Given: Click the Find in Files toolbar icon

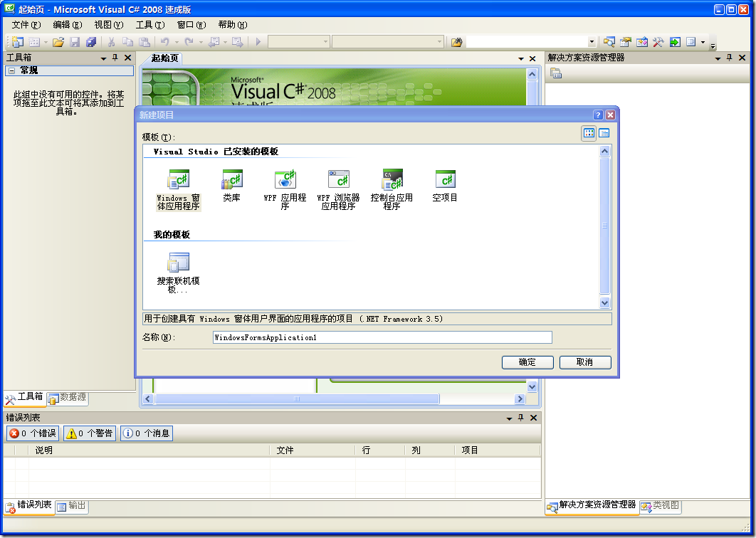Looking at the screenshot, I should (x=456, y=43).
